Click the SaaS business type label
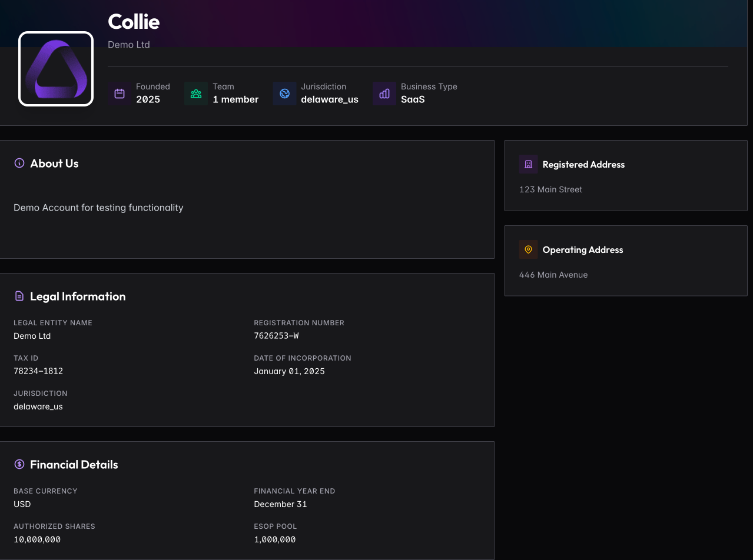Viewport: 753px width, 560px height. pos(412,99)
